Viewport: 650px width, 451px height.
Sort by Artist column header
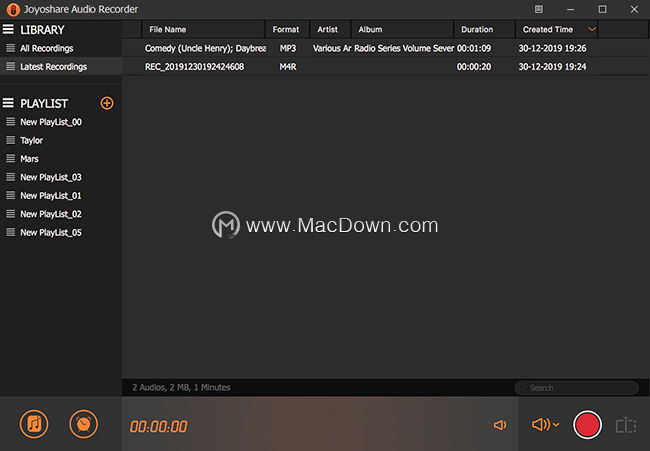click(x=330, y=29)
